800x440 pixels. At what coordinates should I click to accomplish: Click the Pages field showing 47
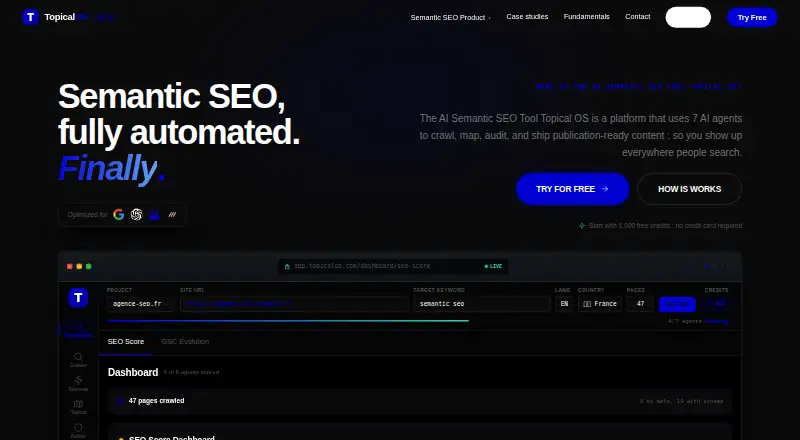(640, 304)
